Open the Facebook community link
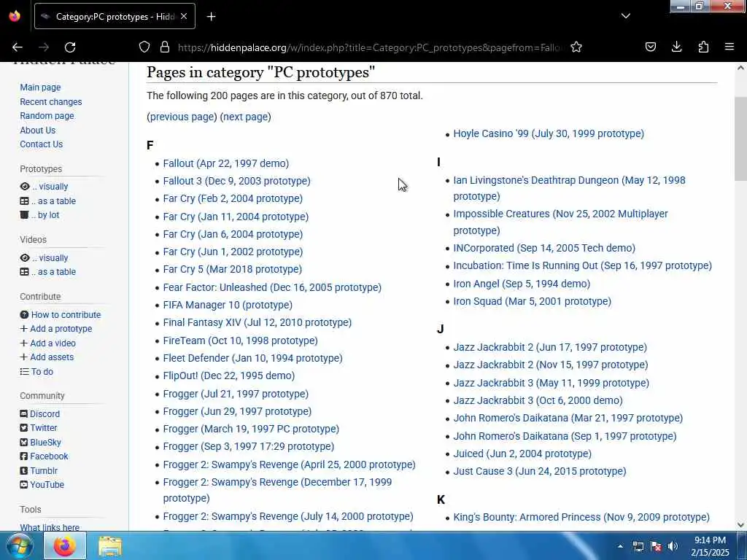The height and width of the screenshot is (560, 747). point(44,456)
